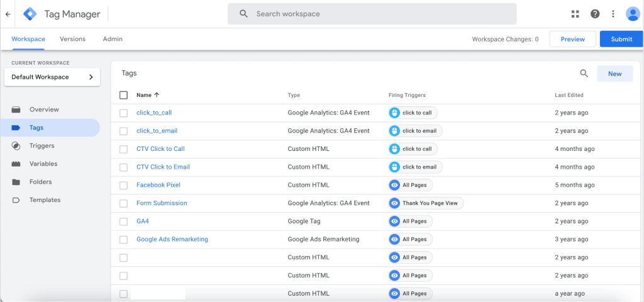Click the eye icon in the Google Ads Remarketing row trigger
Image resolution: width=644 pixels, height=302 pixels.
(x=394, y=239)
